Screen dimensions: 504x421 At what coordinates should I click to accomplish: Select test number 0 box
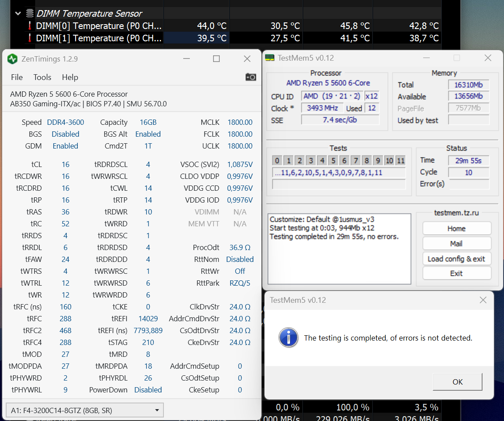277,160
